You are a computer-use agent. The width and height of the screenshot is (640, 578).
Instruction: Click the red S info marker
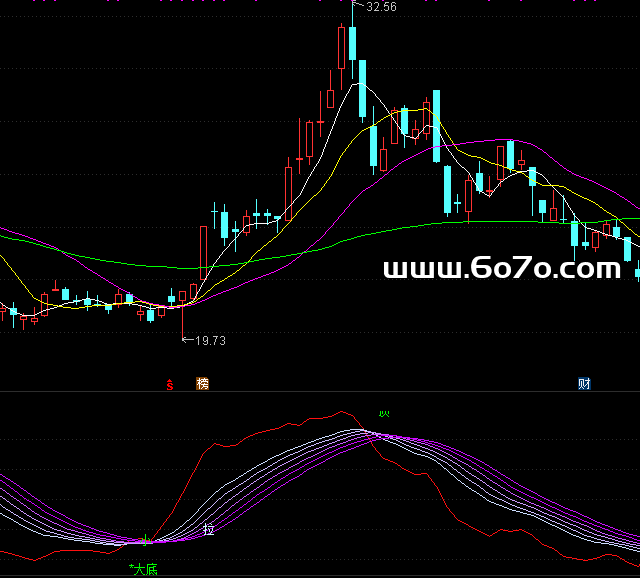171,383
